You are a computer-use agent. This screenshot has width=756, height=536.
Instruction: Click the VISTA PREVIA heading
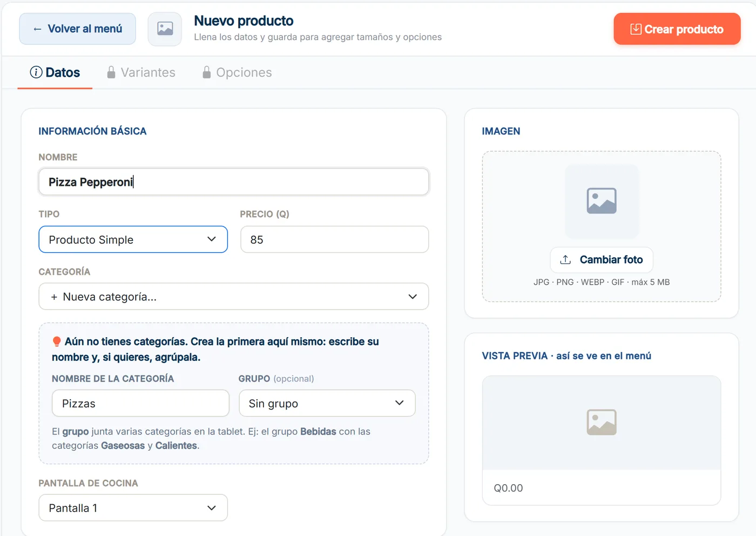coord(566,356)
